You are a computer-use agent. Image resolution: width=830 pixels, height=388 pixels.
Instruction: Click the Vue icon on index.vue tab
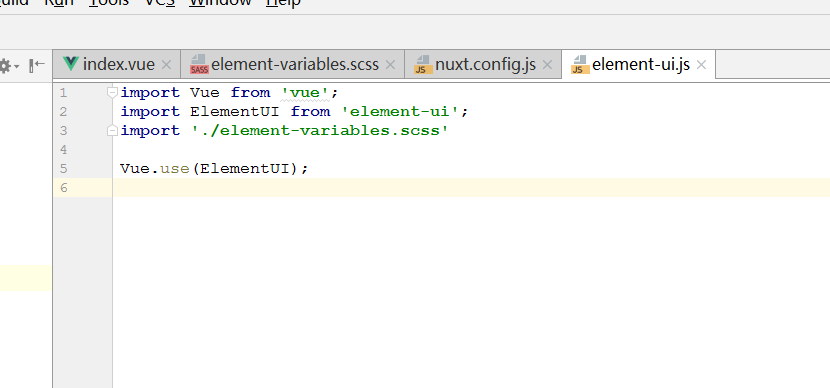(x=70, y=64)
